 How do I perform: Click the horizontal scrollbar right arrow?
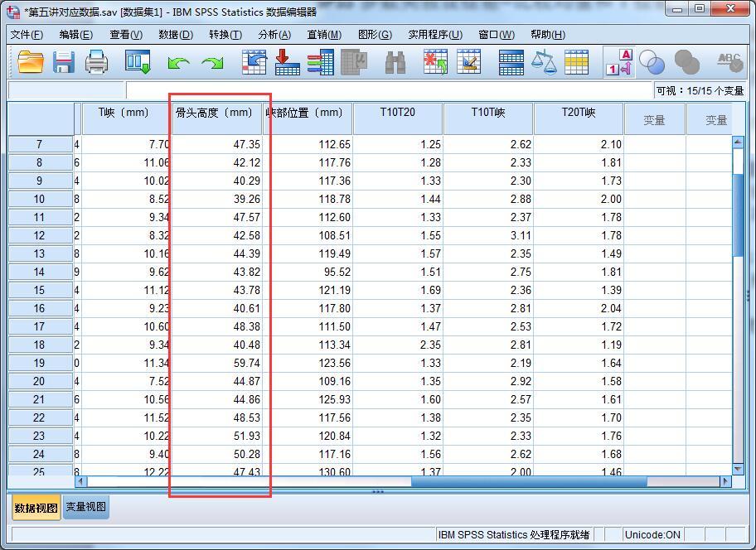click(725, 480)
